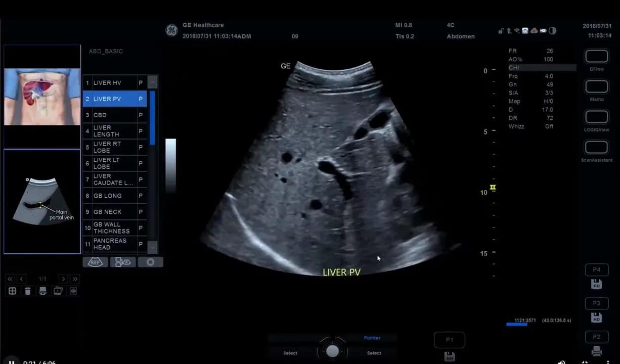Open the dual probe comparison icon
The image size is (620, 364).
click(123, 262)
